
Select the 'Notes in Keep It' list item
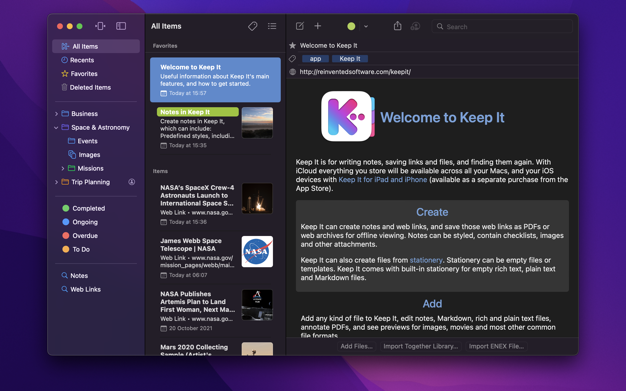(215, 128)
